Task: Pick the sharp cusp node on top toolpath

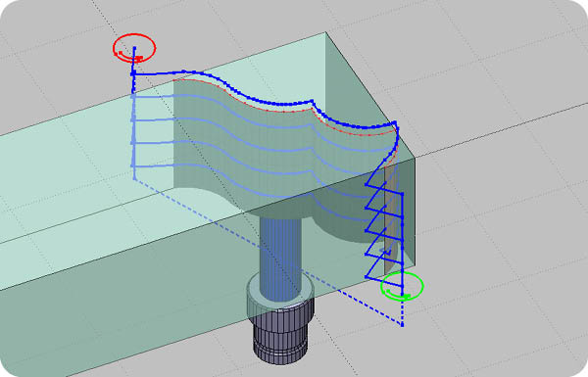Action: tap(312, 101)
